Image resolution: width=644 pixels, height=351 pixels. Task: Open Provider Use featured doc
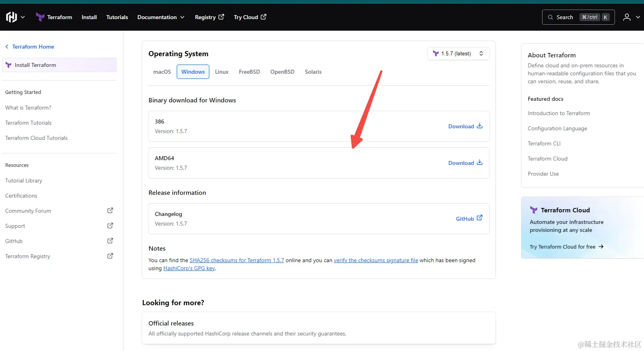[543, 174]
